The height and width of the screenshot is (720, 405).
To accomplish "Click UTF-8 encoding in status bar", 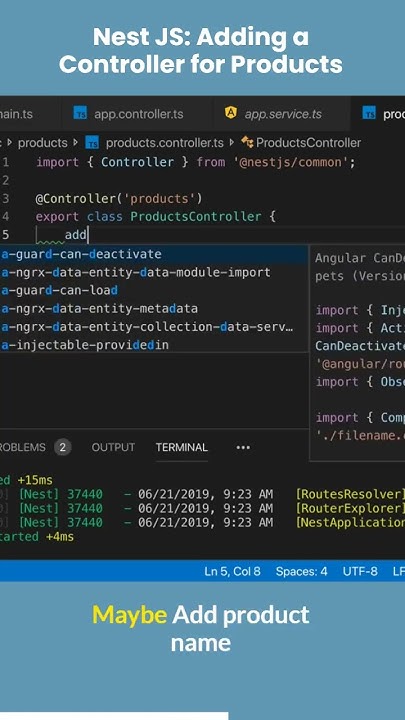I will (360, 571).
